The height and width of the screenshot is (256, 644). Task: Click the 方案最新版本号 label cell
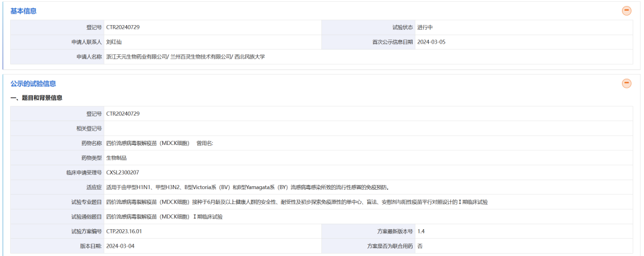369,232
